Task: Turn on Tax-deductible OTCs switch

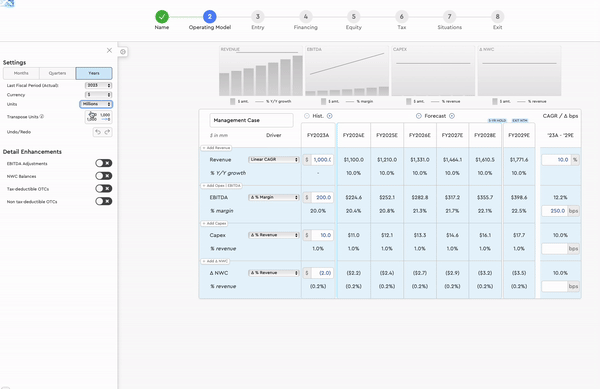Action: 104,189
